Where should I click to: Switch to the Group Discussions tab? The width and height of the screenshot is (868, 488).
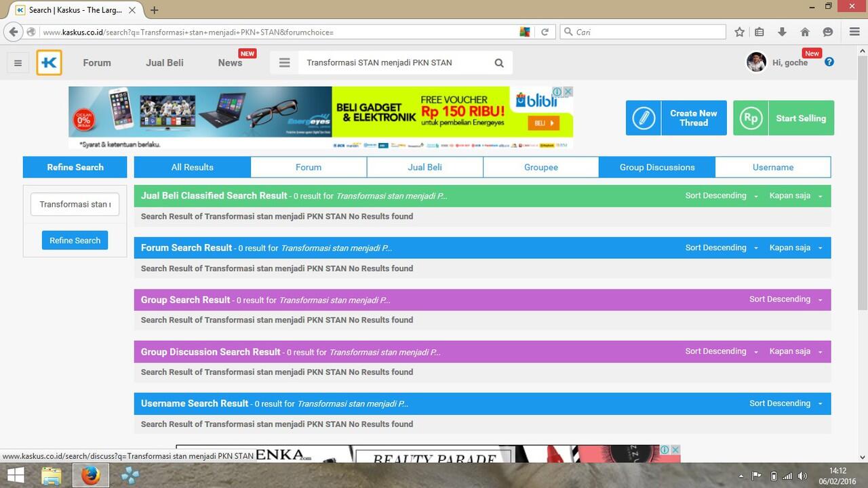(656, 167)
